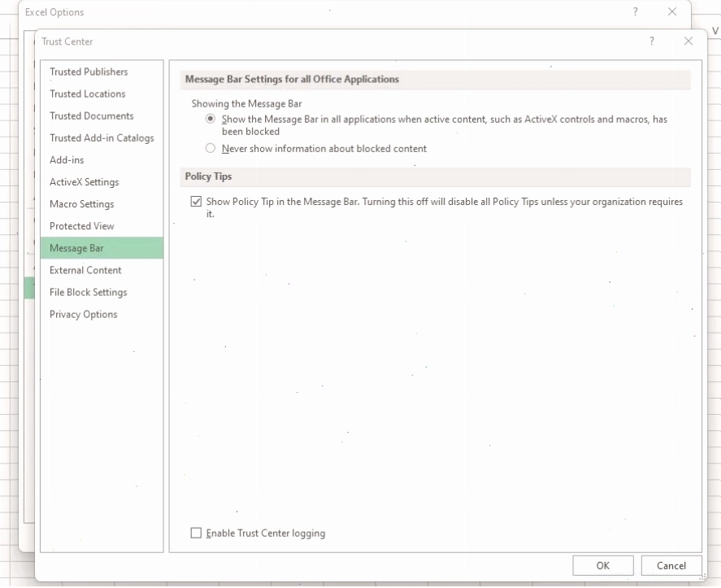Select the Message Bar category
Screen dimensions: 721x588
click(102, 248)
